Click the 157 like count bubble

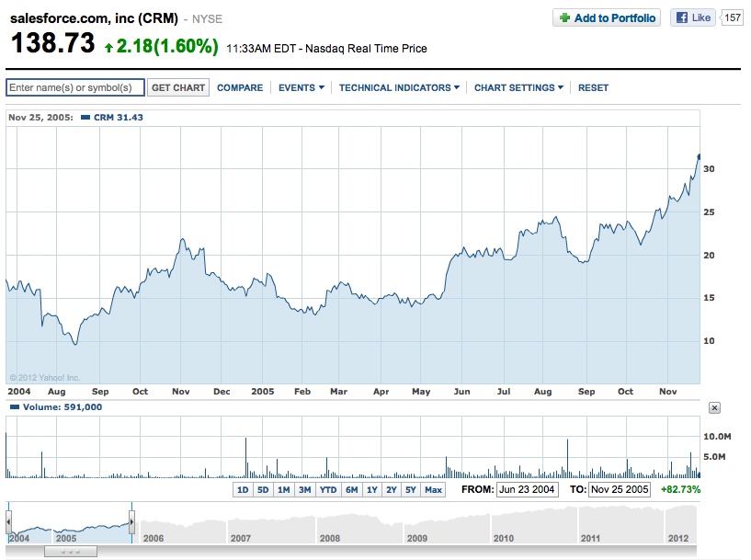click(x=732, y=17)
